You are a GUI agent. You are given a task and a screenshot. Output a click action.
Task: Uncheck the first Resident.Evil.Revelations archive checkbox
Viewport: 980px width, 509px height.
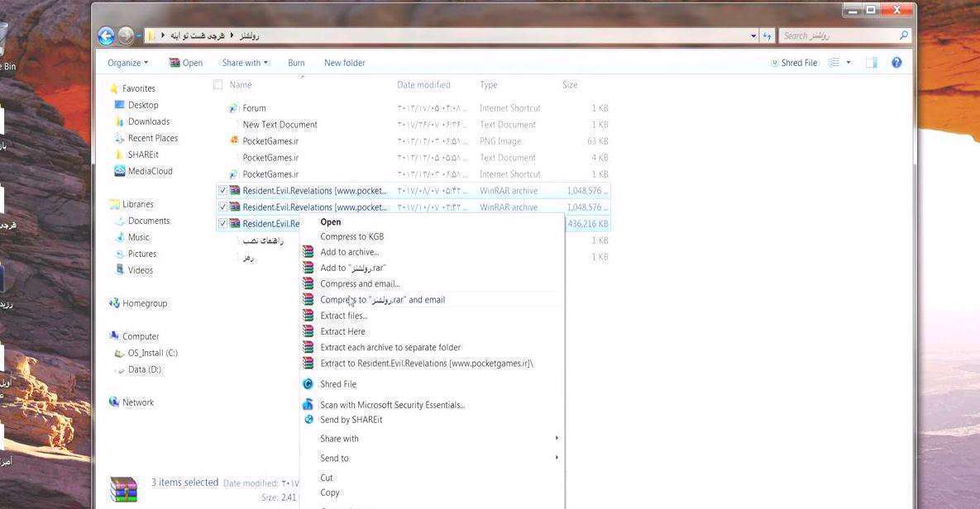[x=222, y=191]
